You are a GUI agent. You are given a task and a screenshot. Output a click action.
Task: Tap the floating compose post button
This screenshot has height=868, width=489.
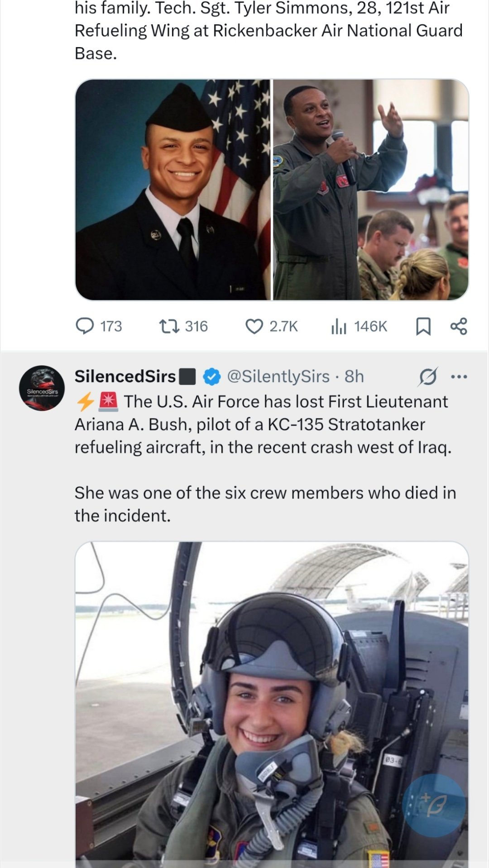click(433, 805)
